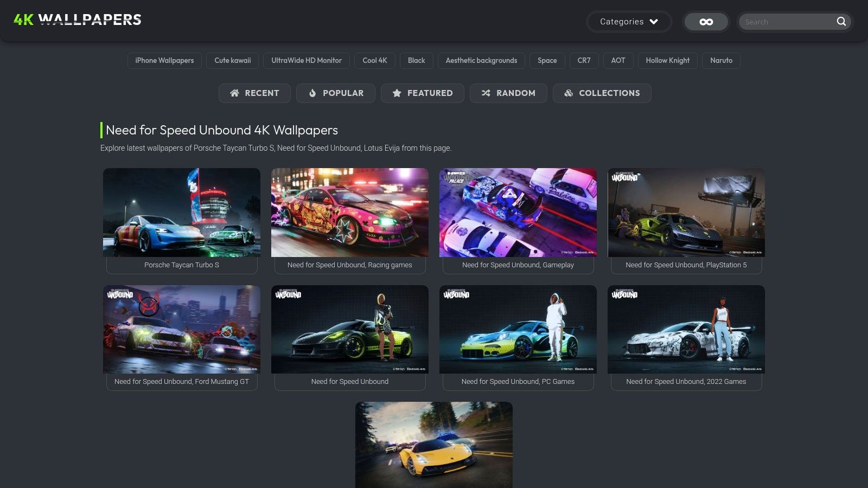Open Aesthetic backgrounds tag

(x=481, y=61)
